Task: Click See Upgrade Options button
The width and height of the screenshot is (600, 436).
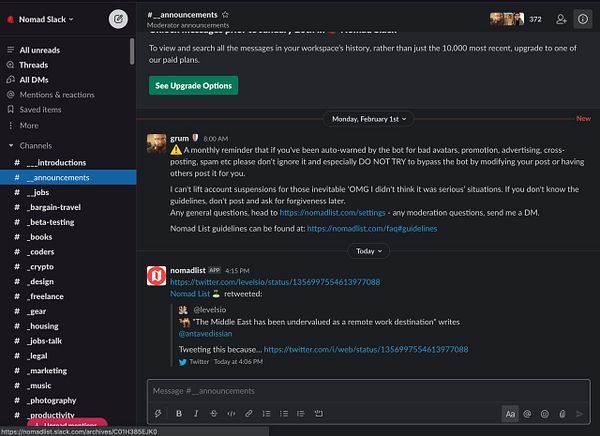Action: [193, 85]
